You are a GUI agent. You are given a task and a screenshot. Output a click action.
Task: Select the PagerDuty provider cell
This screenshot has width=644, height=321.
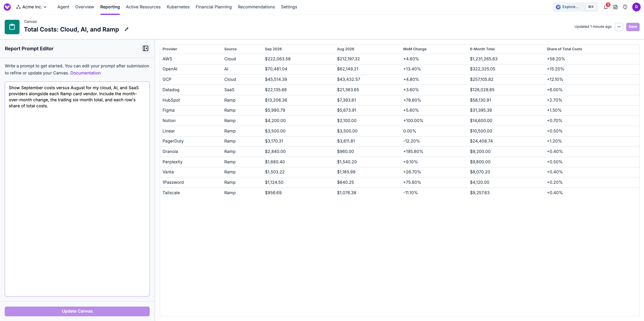tap(173, 141)
